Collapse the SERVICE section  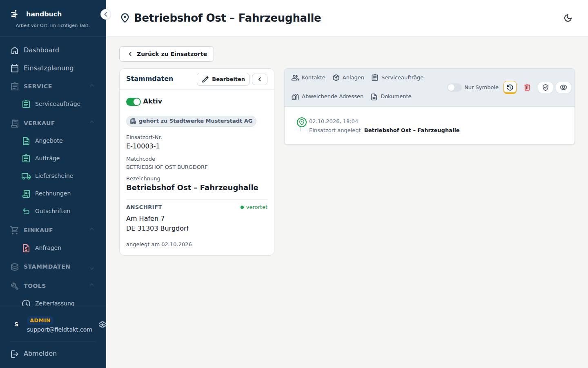pyautogui.click(x=53, y=86)
